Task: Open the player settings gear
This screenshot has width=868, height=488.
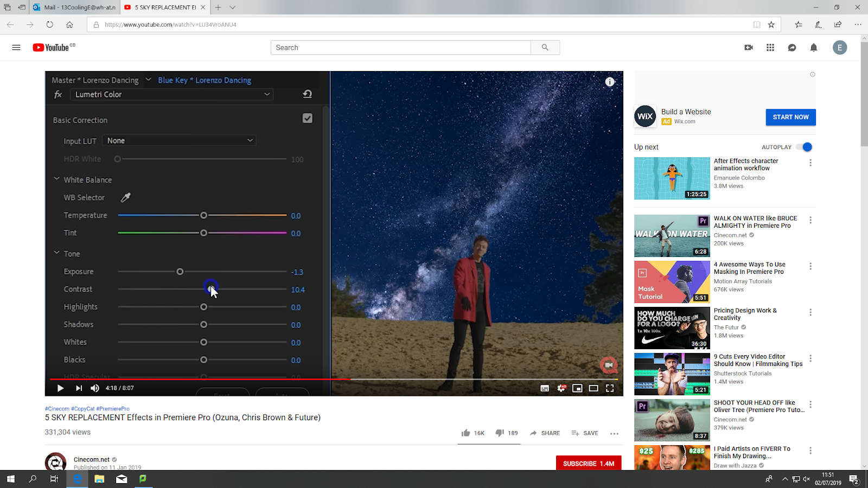Action: [x=561, y=388]
